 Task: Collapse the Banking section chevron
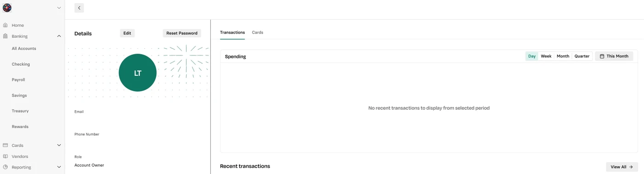(x=59, y=36)
